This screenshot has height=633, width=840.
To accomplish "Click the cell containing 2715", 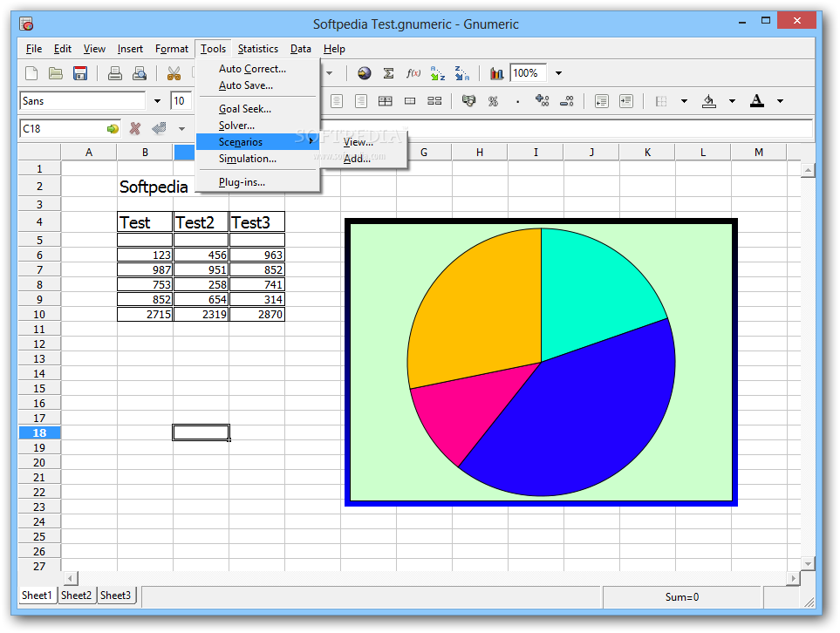I will point(145,315).
